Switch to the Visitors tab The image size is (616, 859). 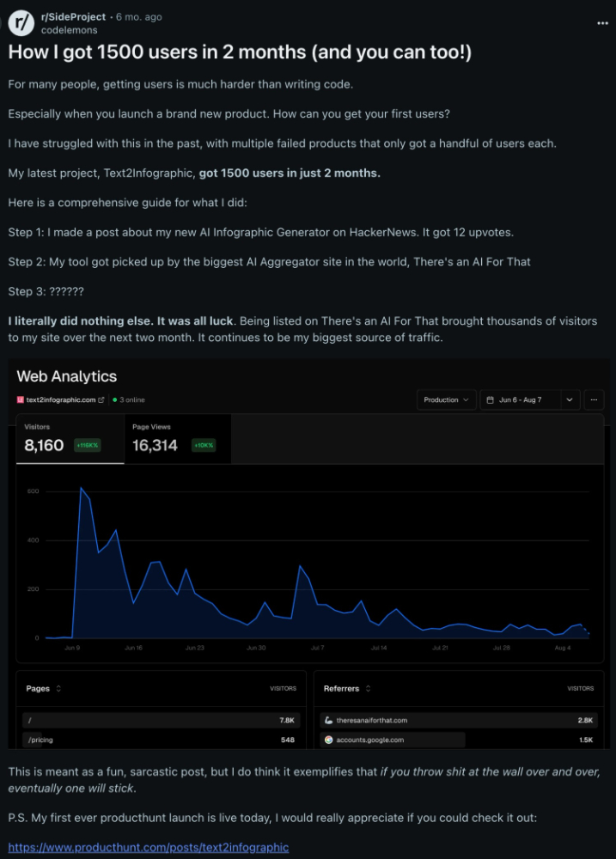click(70, 439)
